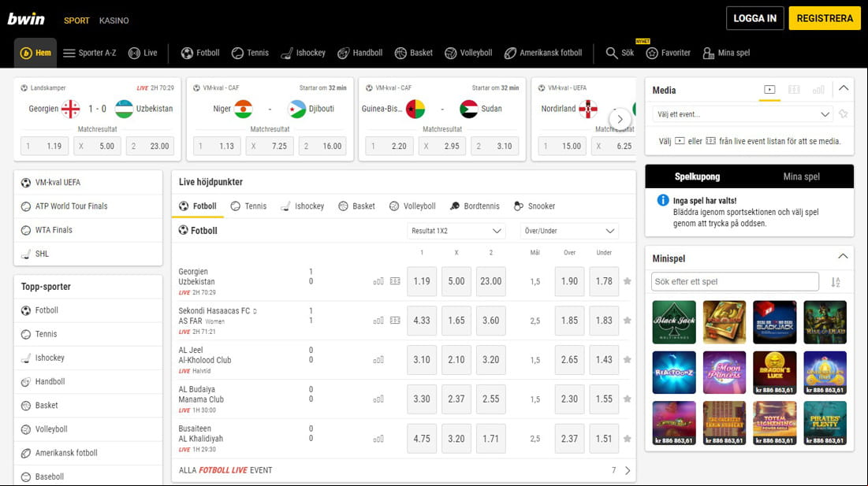Favorite the AL Jeel vs Al-Kholood match
Image resolution: width=868 pixels, height=486 pixels.
coord(628,360)
